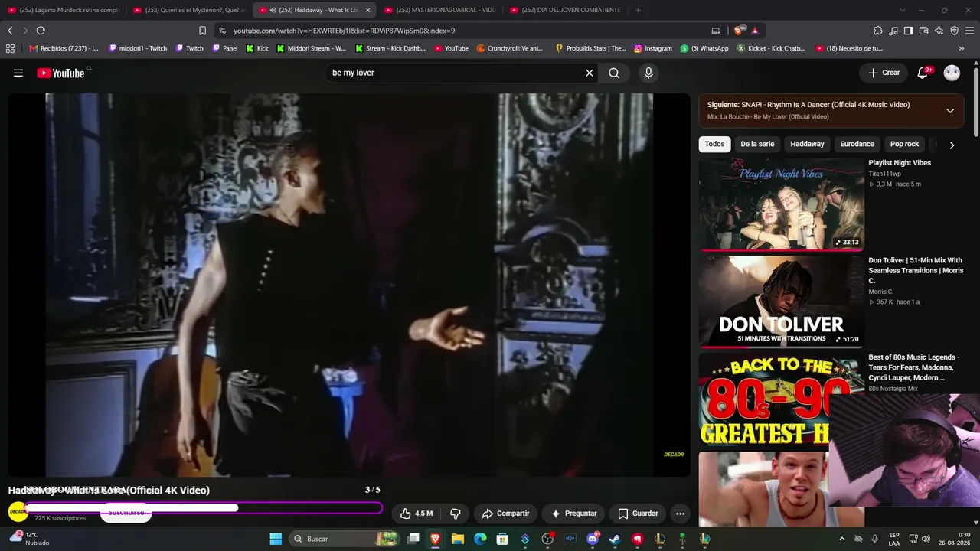The image size is (980, 551).
Task: Go back to the previous page
Action: coord(10,31)
